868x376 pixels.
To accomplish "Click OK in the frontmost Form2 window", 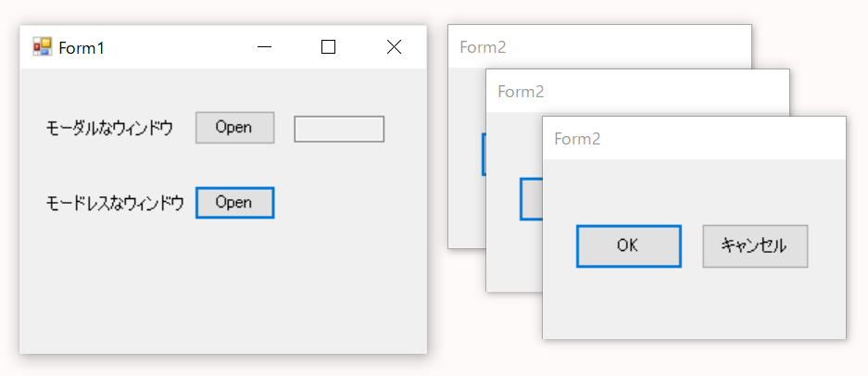I will point(628,245).
